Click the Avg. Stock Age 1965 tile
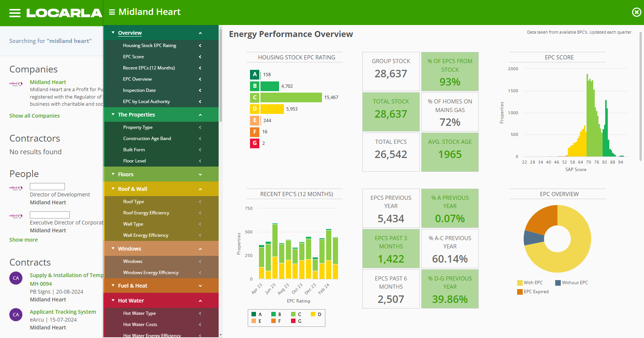The height and width of the screenshot is (338, 644). coord(450,152)
